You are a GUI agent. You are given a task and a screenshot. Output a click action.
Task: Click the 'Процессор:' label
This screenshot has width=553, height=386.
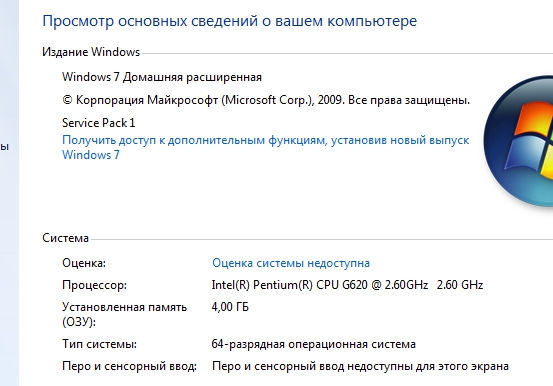tap(95, 285)
